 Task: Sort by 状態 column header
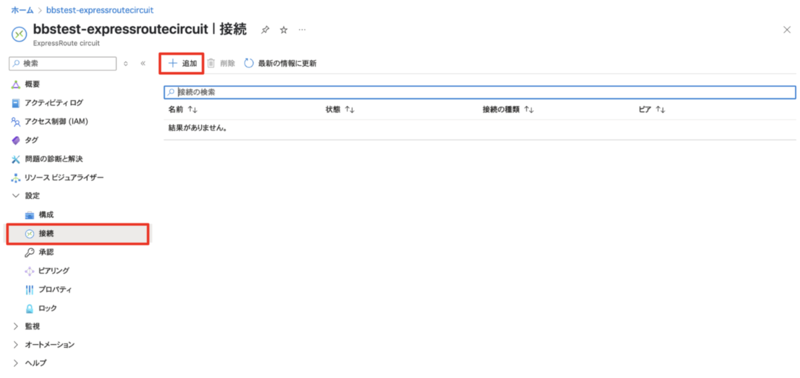coord(340,110)
